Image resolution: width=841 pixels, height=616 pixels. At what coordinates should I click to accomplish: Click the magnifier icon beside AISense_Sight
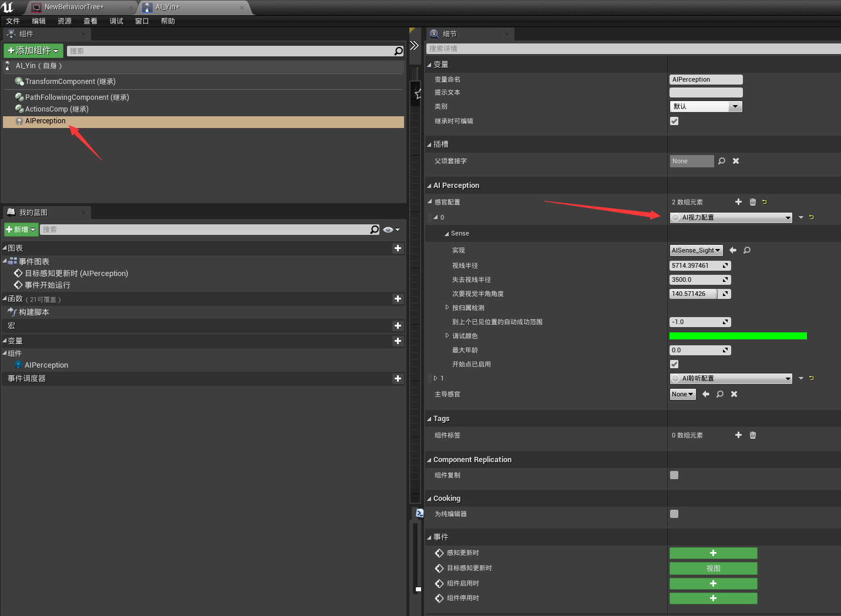(747, 250)
